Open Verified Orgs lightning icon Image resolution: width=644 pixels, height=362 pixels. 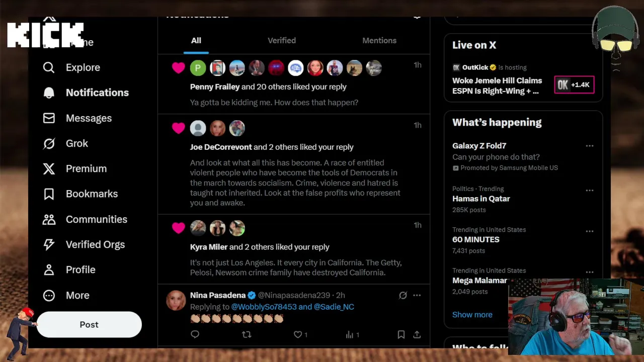(49, 244)
